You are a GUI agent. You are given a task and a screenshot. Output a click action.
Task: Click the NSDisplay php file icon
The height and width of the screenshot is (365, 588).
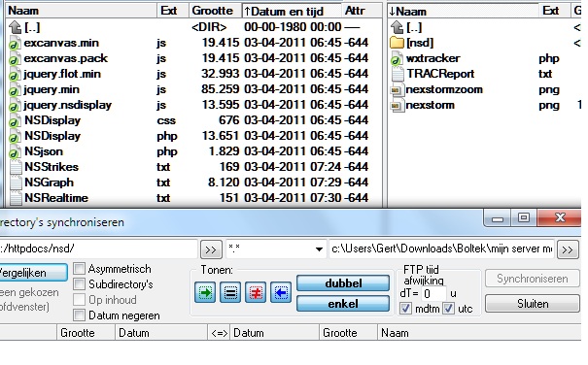tap(15, 136)
